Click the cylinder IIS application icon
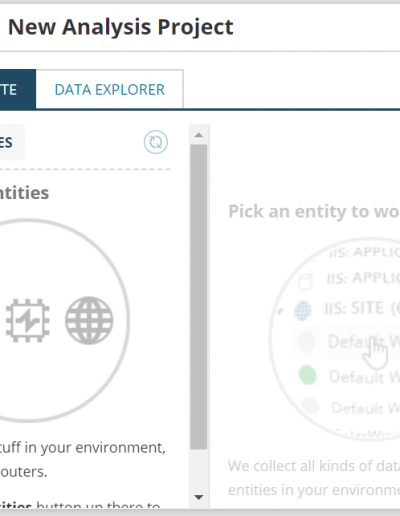 click(x=305, y=282)
